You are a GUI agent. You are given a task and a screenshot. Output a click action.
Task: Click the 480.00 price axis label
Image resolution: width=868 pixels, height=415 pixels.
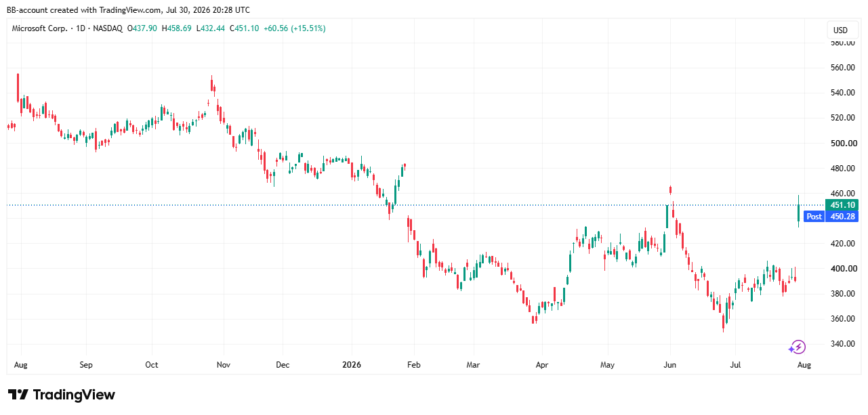point(842,169)
